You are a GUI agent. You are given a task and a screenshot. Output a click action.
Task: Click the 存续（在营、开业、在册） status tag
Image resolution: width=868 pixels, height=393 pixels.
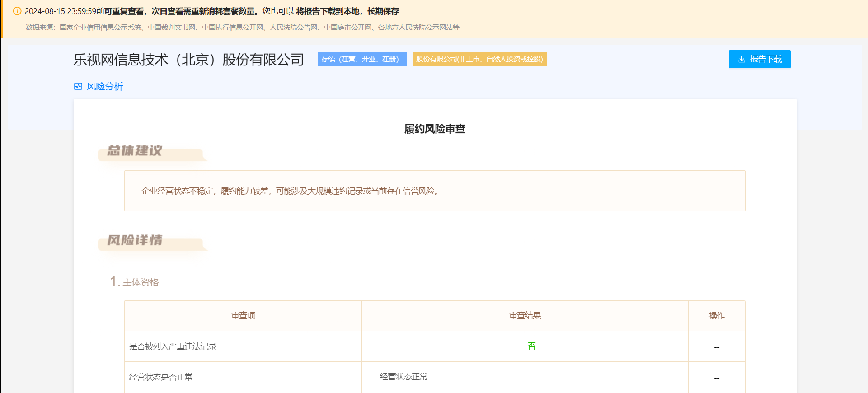[x=362, y=59]
